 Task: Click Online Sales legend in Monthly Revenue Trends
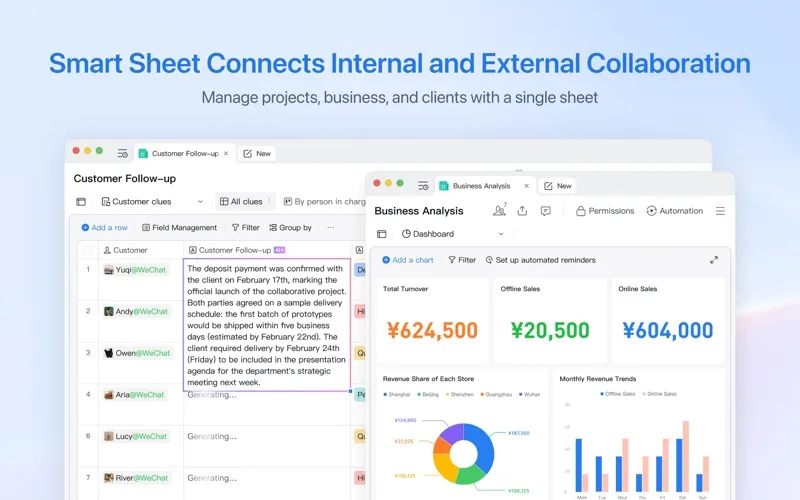659,394
